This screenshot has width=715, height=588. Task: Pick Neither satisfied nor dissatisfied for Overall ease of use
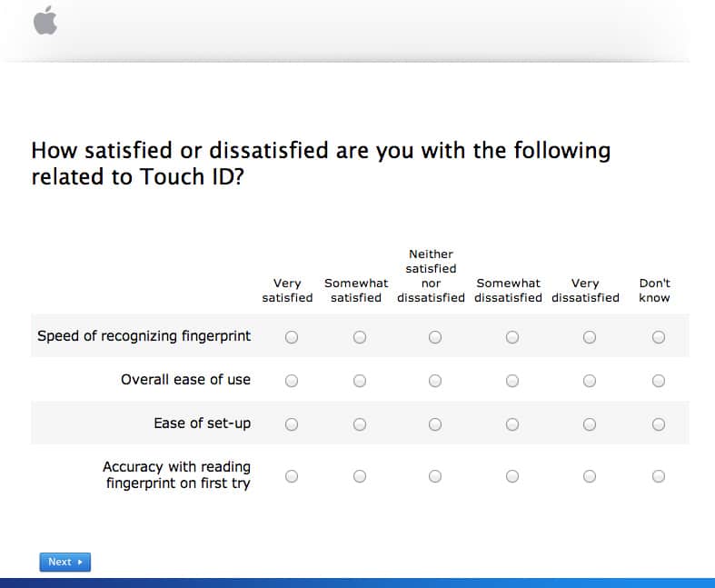(435, 381)
